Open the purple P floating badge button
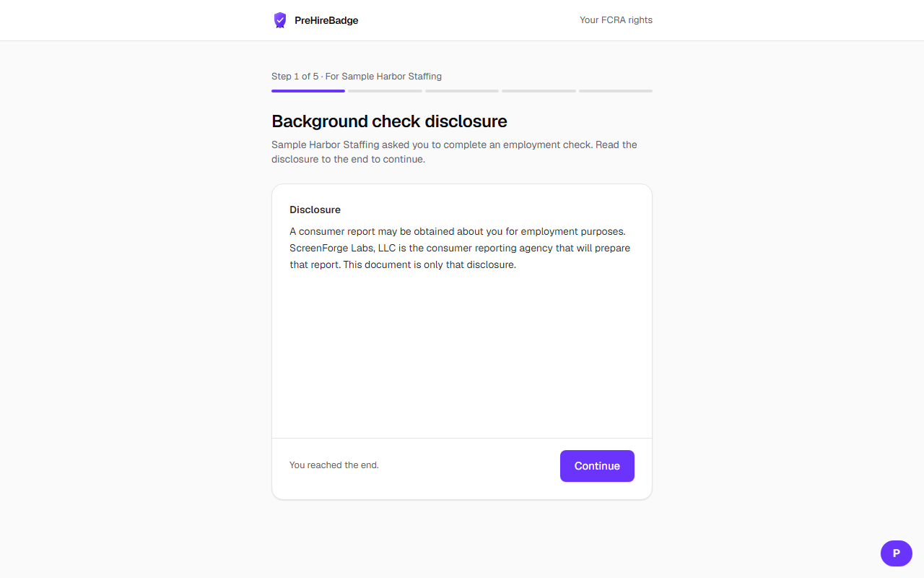This screenshot has width=924, height=578. pos(897,553)
